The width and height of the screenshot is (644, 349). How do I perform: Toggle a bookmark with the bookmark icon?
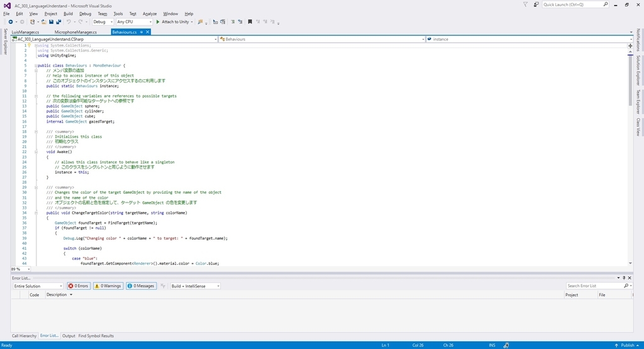pos(250,22)
